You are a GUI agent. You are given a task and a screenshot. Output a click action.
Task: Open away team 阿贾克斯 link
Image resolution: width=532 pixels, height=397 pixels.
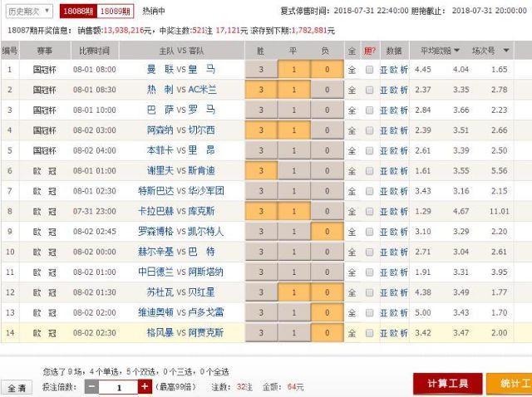click(206, 332)
